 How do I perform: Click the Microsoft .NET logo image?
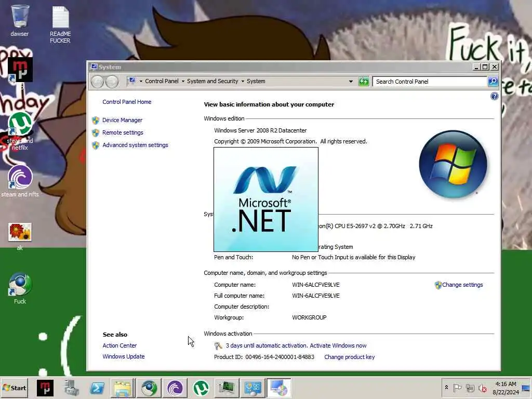[x=266, y=199]
